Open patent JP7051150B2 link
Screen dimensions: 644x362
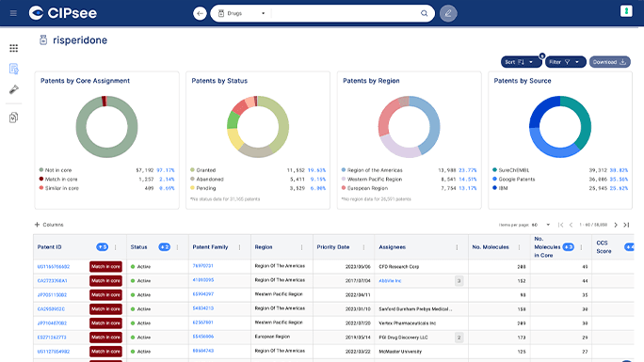click(x=52, y=294)
